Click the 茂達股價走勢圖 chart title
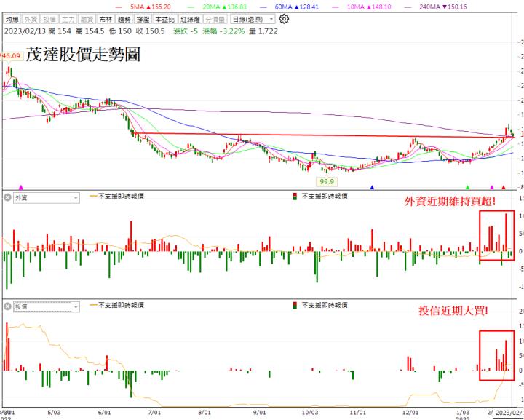Image resolution: width=524 pixels, height=420 pixels. (83, 54)
